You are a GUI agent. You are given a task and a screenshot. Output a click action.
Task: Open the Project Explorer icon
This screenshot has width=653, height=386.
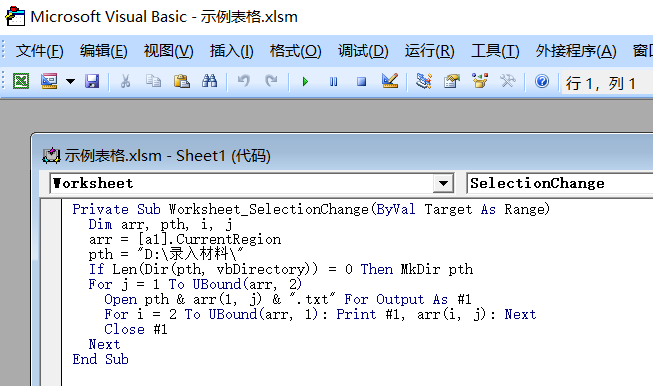(x=424, y=81)
